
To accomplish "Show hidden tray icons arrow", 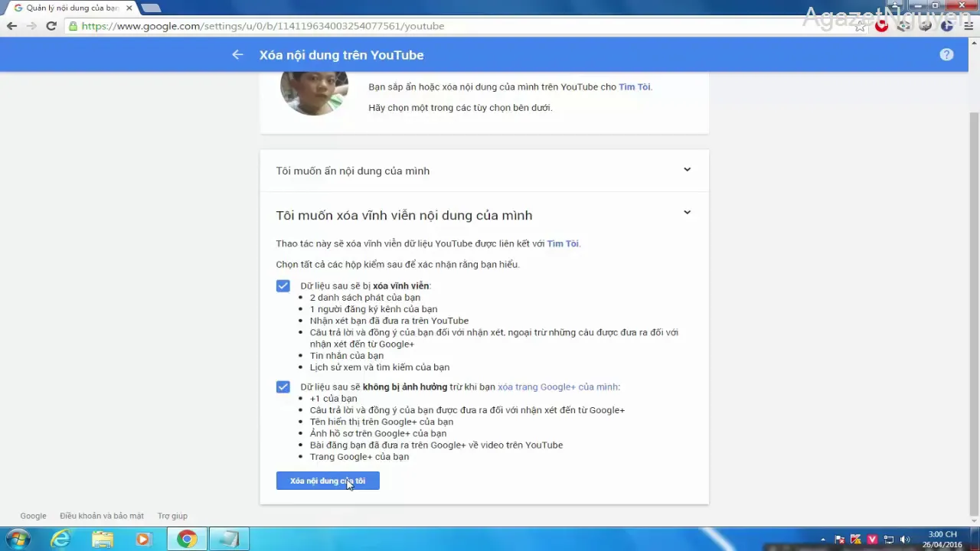I will [x=823, y=540].
